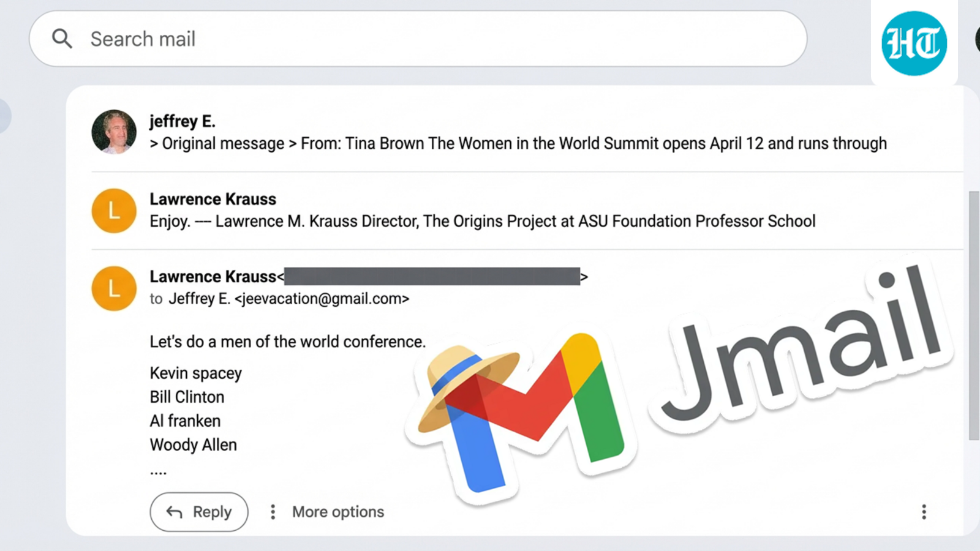Select the redacted sender email address
Screen dimensions: 980x551
click(x=432, y=277)
